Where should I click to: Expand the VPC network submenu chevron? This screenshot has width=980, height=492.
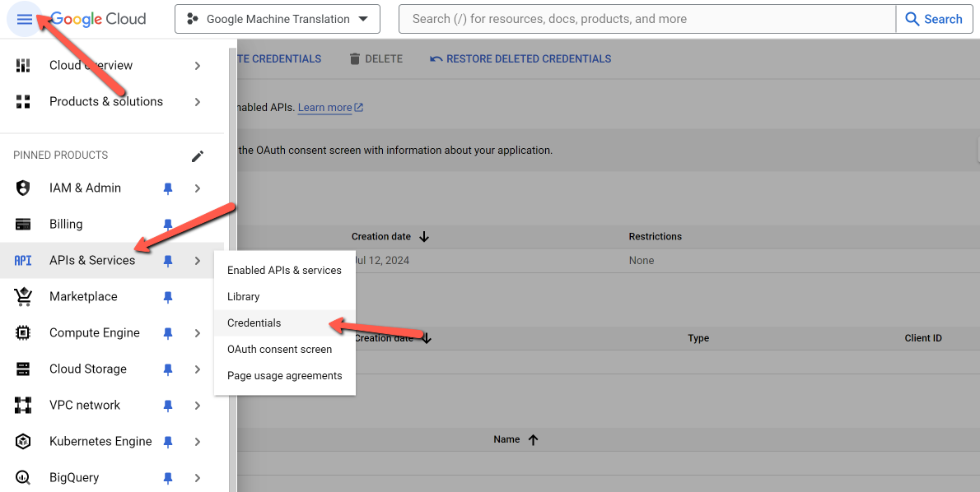[198, 406]
